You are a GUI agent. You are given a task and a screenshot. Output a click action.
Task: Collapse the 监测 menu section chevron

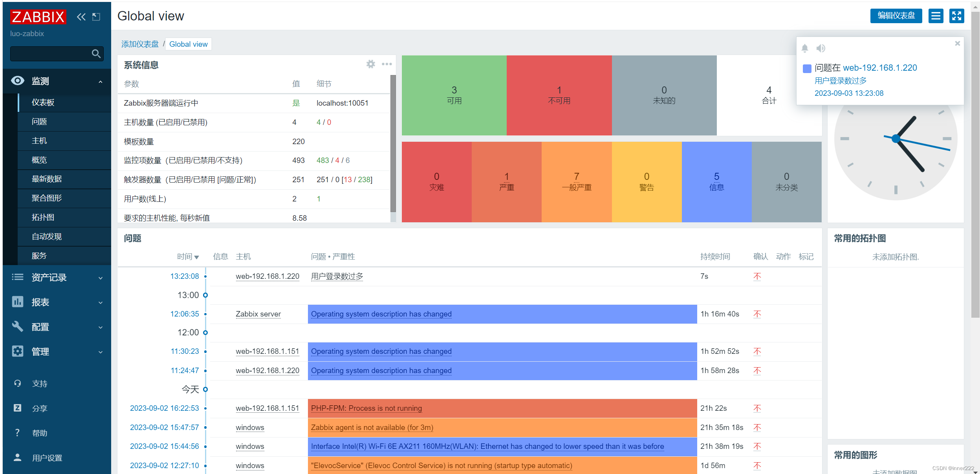101,82
